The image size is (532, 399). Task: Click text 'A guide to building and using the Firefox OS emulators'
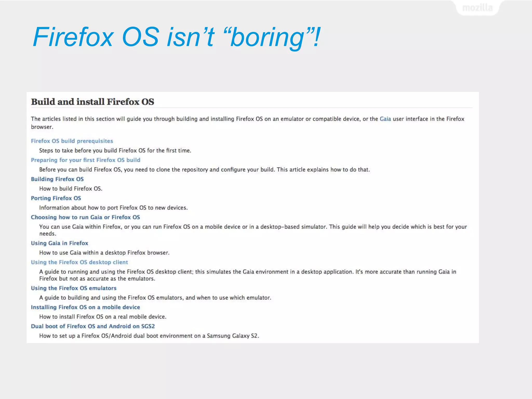[111, 298]
